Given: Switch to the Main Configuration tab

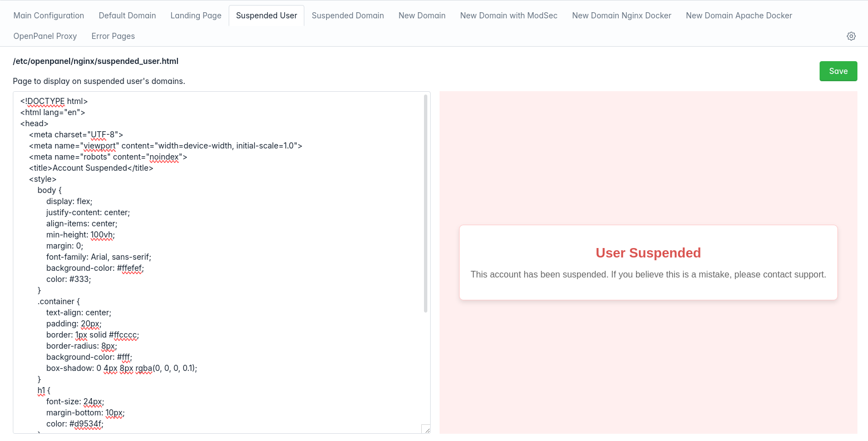Looking at the screenshot, I should (48, 16).
